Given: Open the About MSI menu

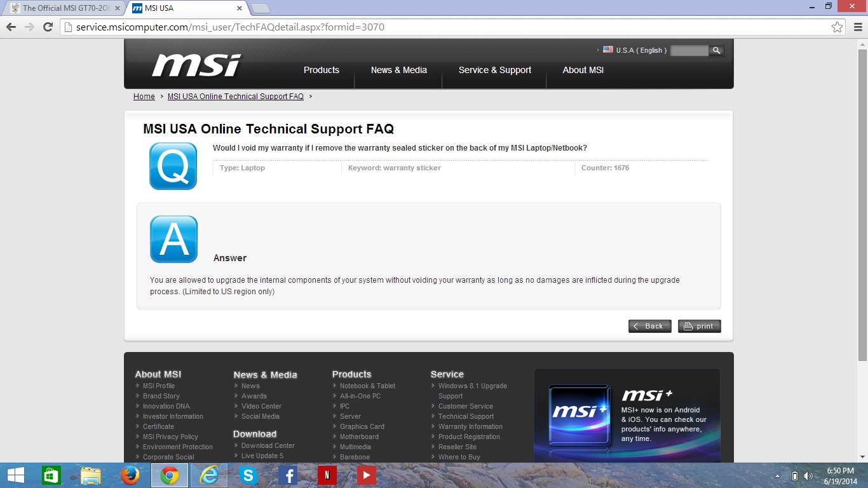Looking at the screenshot, I should point(583,70).
